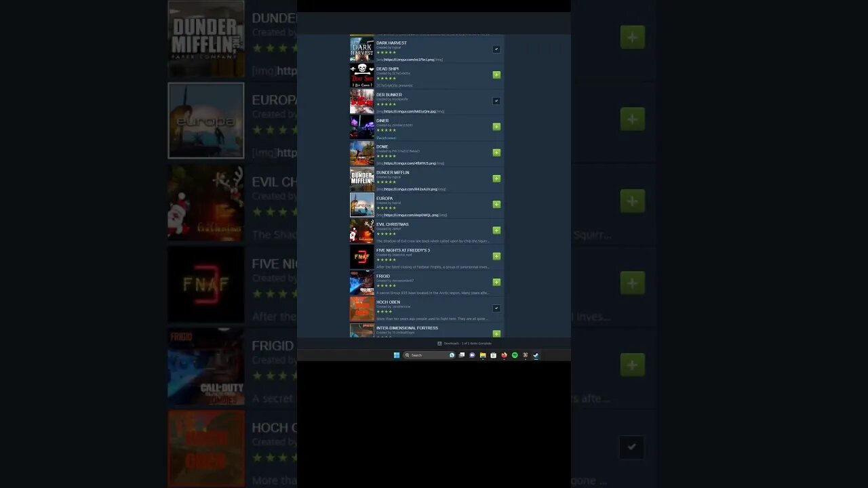Image resolution: width=868 pixels, height=488 pixels.
Task: Subscribe to DEAD SHIP with plus button
Action: click(x=496, y=75)
